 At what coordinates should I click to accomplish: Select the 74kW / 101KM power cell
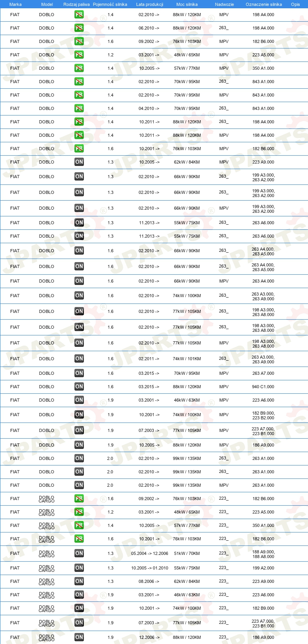tap(187, 359)
